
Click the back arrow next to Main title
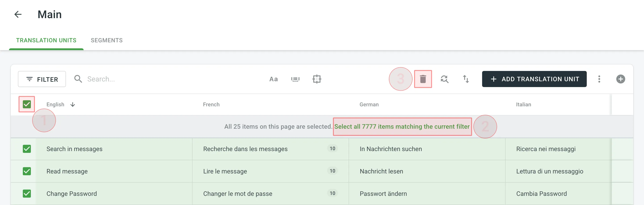(x=18, y=14)
